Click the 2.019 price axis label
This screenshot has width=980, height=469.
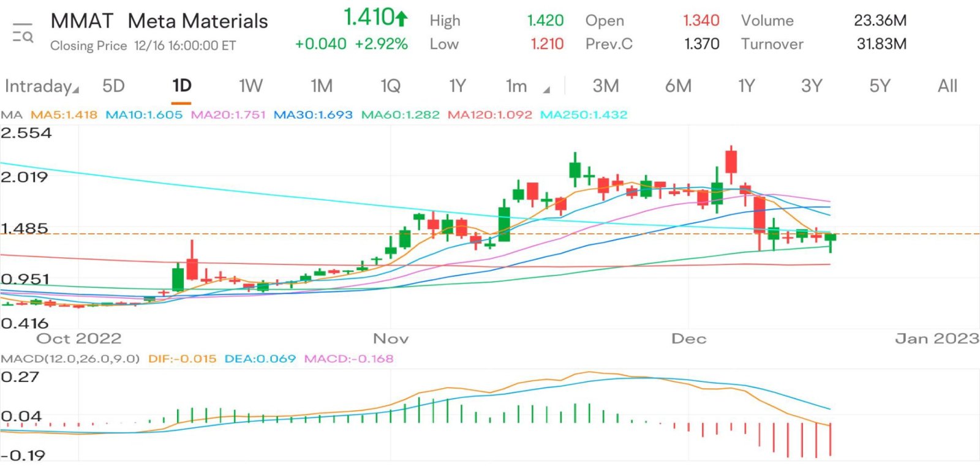click(24, 178)
